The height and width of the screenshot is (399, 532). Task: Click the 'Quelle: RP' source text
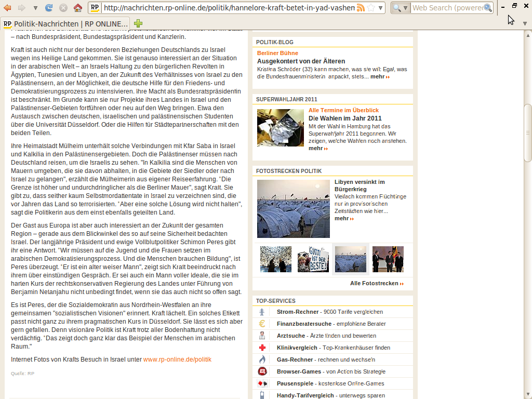pyautogui.click(x=22, y=374)
